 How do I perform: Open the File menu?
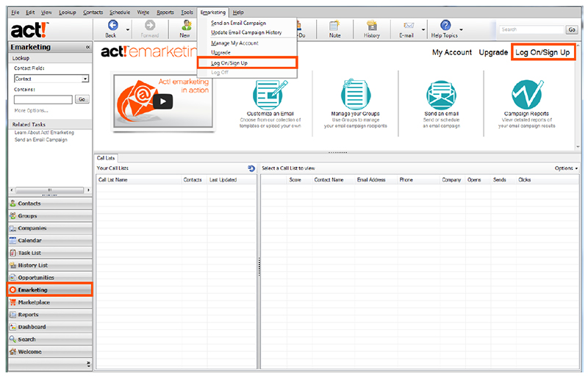coord(15,12)
